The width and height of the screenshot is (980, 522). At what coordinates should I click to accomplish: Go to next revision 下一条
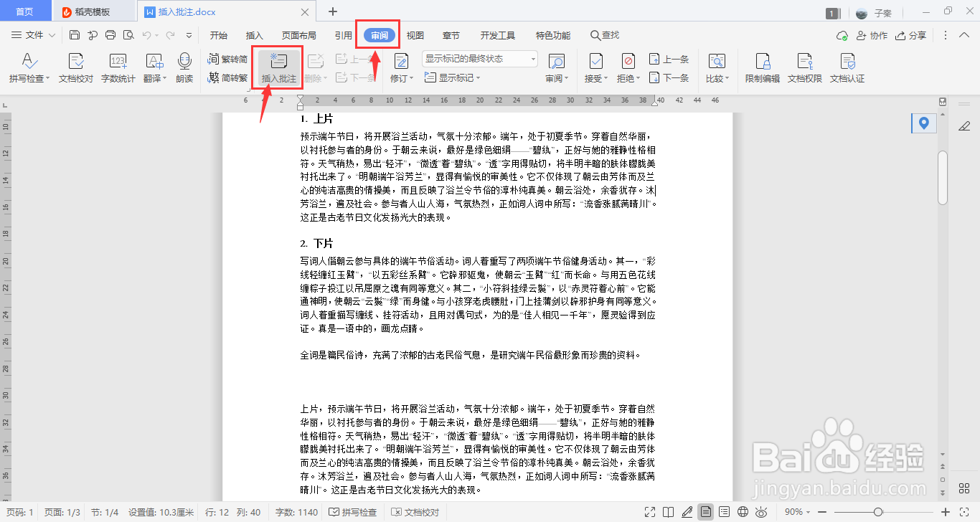click(669, 77)
